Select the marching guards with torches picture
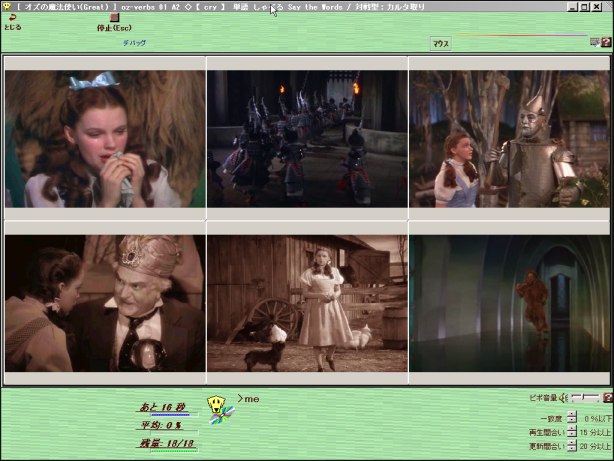The width and height of the screenshot is (614, 461). click(307, 138)
